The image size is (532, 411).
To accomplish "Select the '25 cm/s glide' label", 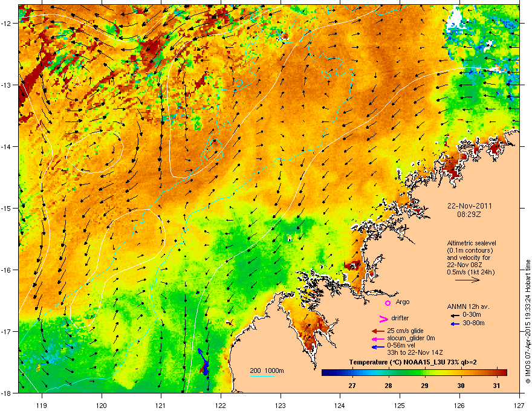I will (405, 331).
